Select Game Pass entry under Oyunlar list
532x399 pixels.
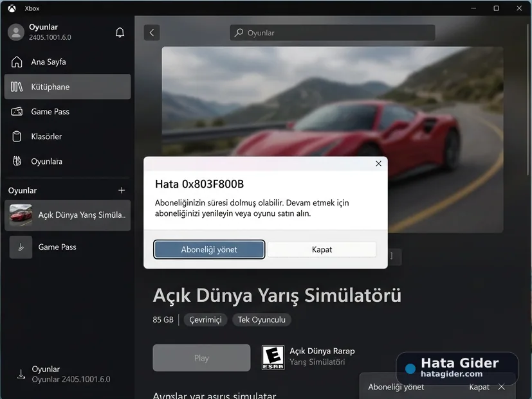(x=68, y=247)
